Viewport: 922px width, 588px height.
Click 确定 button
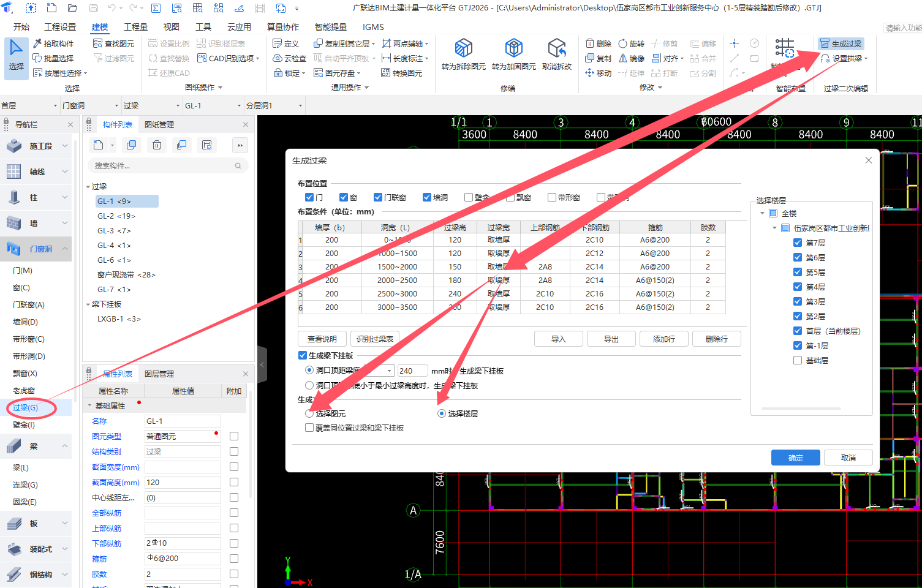click(796, 458)
